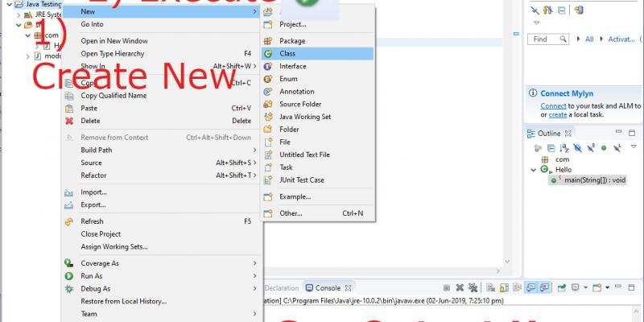
Task: Collapse all in the Task List toolbar
Action: tap(561, 10)
